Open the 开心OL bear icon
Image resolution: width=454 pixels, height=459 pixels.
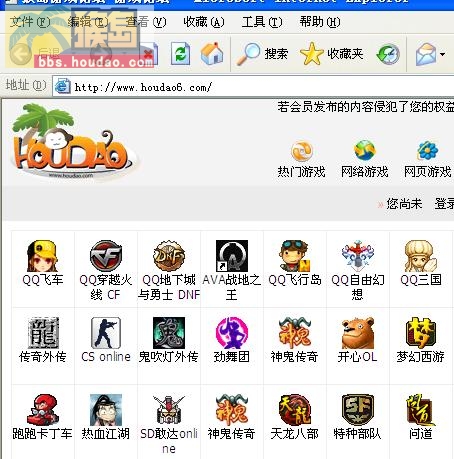(358, 333)
